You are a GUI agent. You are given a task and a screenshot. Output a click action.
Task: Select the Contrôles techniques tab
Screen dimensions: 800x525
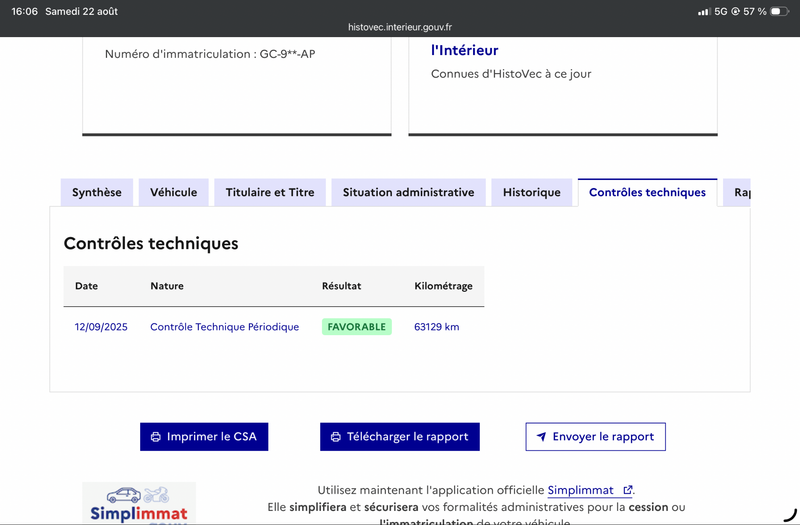click(x=647, y=192)
